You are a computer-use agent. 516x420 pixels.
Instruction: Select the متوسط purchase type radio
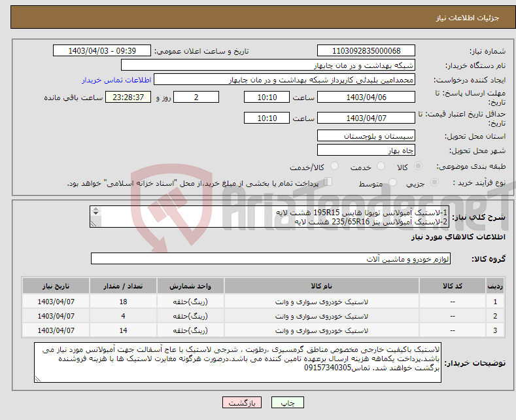point(392,182)
